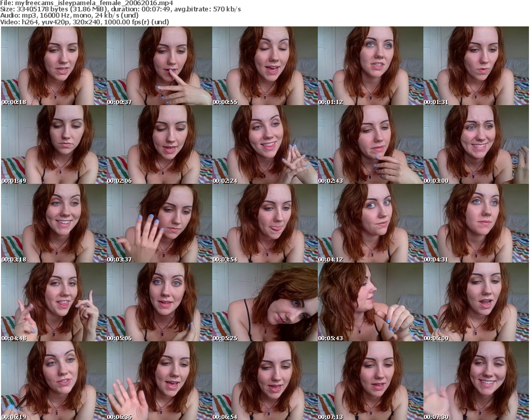Click the frame at 00:02:06
This screenshot has width=530, height=420.
[x=159, y=144]
